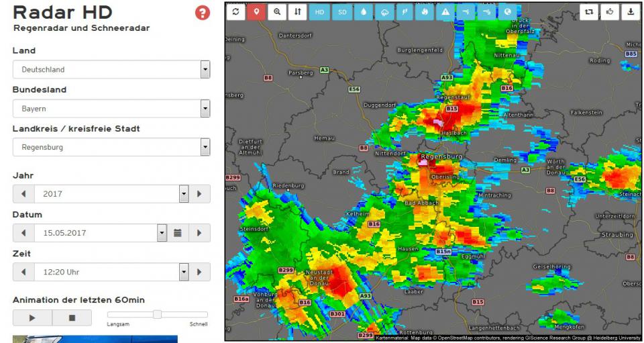Show the weather warnings triangle layer
Image resolution: width=644 pixels, height=343 pixels.
pyautogui.click(x=445, y=12)
